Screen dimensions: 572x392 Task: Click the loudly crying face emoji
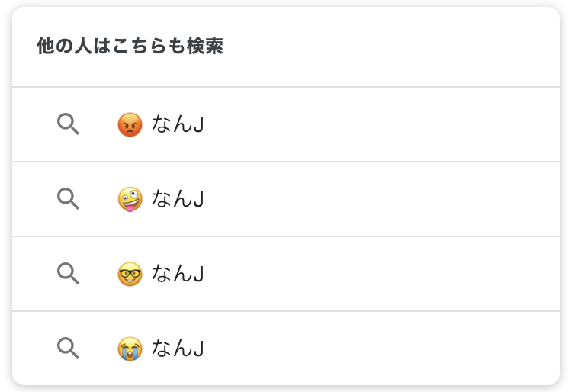[130, 349]
